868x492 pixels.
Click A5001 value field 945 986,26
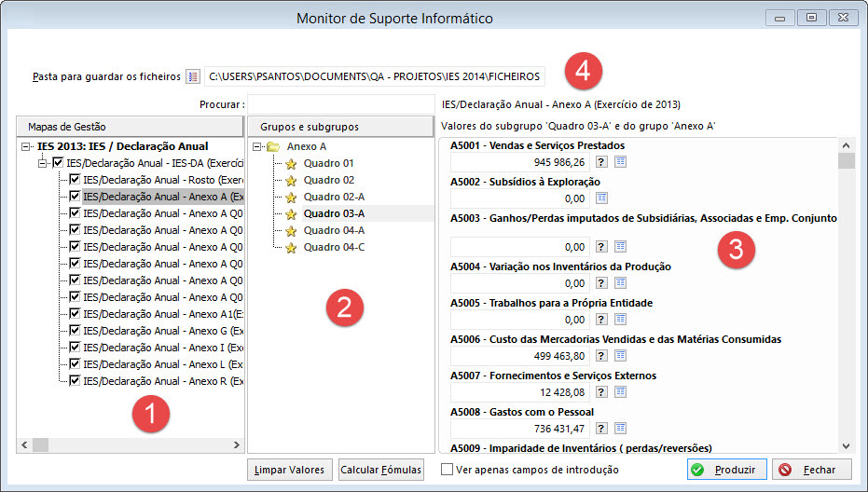point(520,162)
